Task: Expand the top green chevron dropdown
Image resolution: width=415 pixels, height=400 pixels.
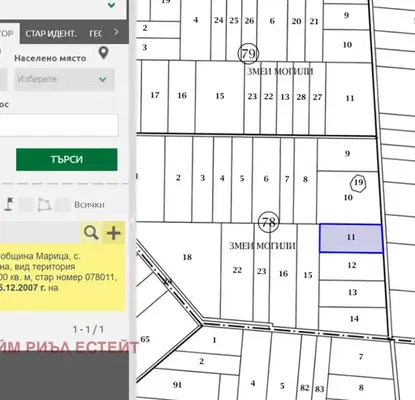Action: 111,5
